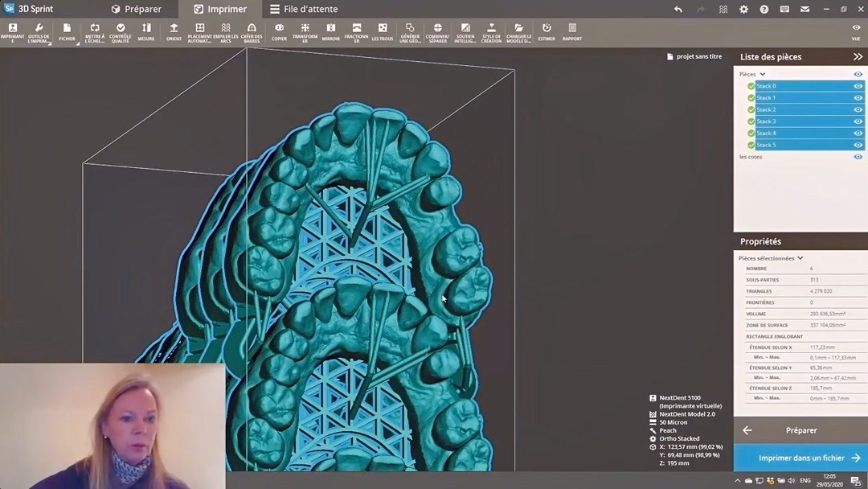Select the Mesure tool
Viewport: 868px width, 489px height.
(x=145, y=32)
